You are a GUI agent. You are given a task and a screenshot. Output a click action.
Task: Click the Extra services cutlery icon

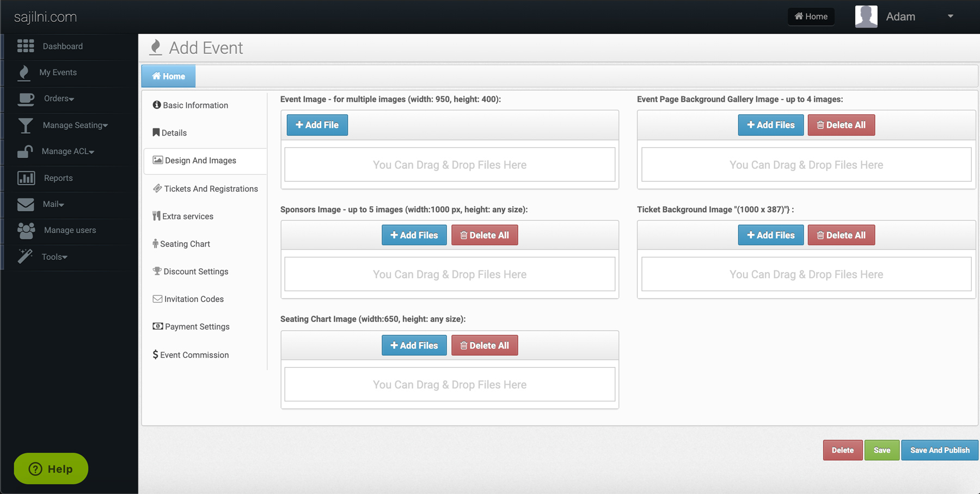pos(156,216)
